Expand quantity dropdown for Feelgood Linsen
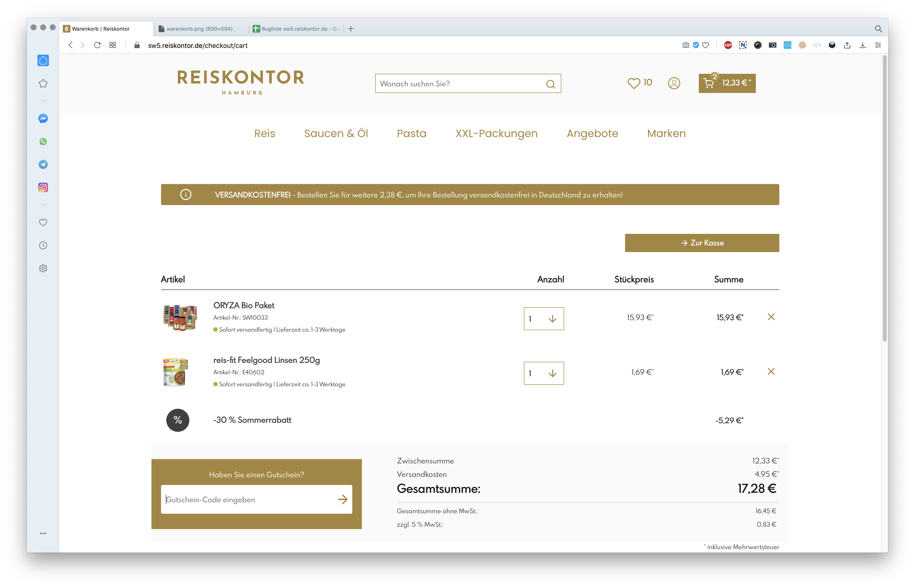The height and width of the screenshot is (588, 915). [544, 373]
